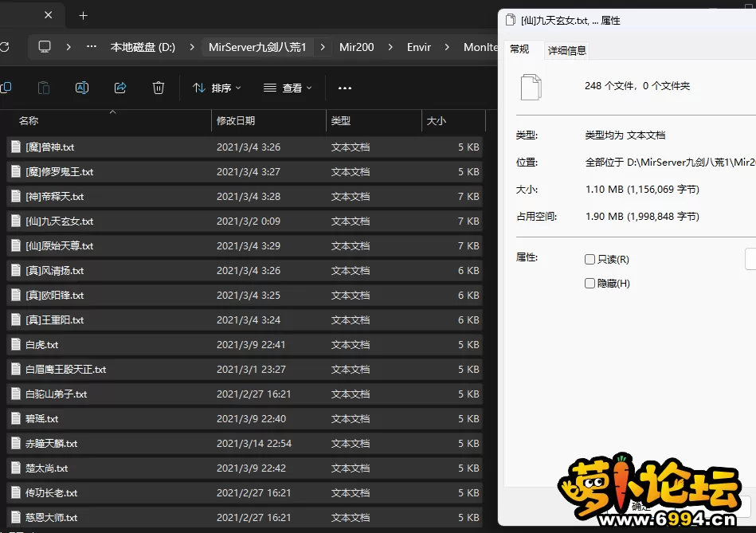Screen dimensions: 756x533
Task: Click file icon of [魔]修罗鬼王.txt
Action: coord(16,171)
